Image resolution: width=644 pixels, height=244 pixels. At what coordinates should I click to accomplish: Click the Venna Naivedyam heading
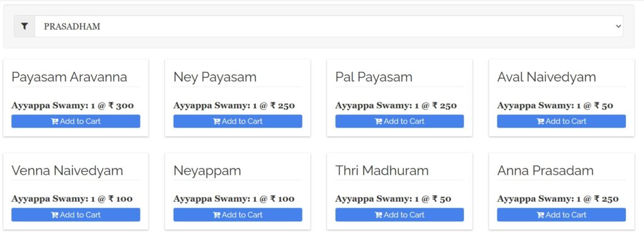[x=67, y=170]
